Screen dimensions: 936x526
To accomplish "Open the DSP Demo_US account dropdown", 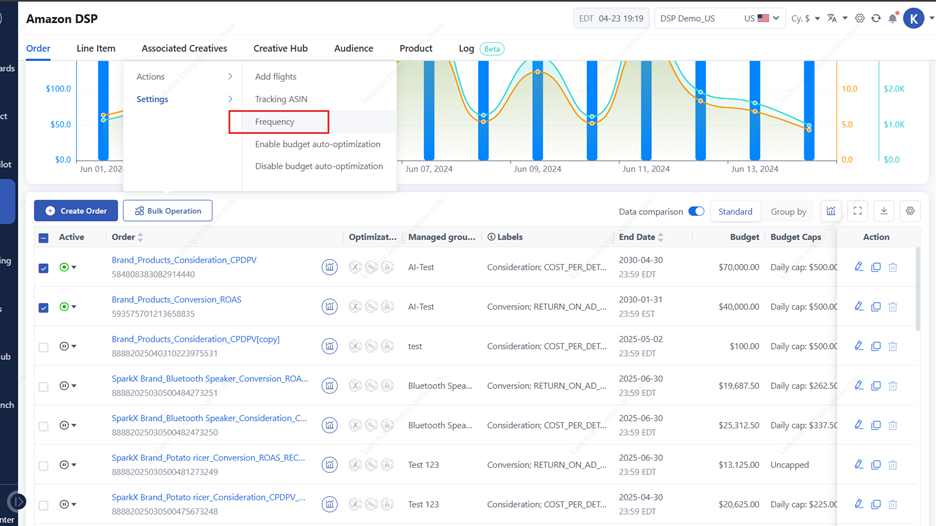I will 718,19.
